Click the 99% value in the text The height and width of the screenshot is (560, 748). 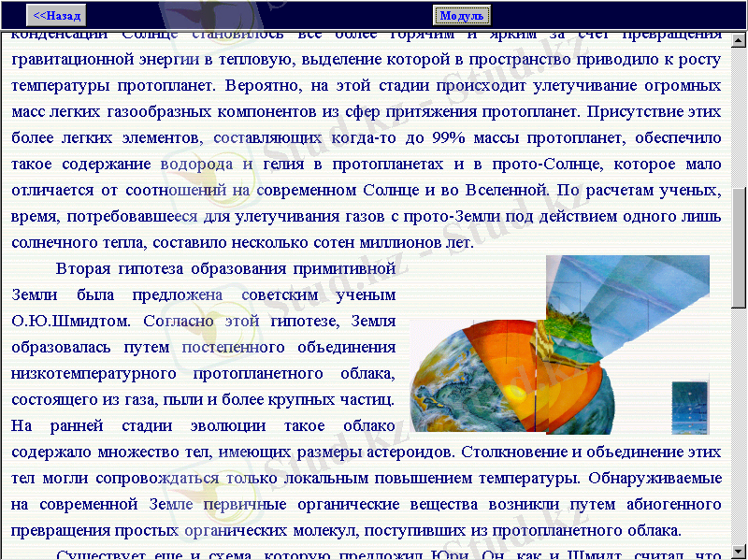pos(449,137)
